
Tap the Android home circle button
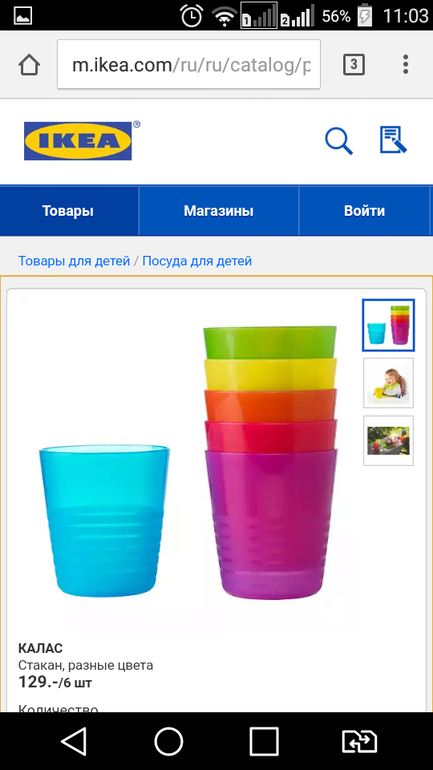pos(168,741)
